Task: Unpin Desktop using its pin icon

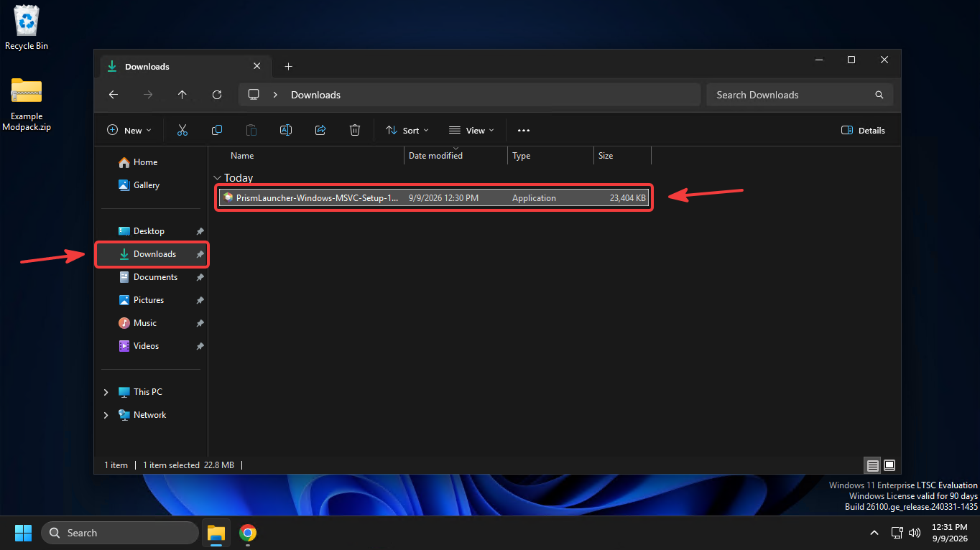Action: click(x=200, y=231)
